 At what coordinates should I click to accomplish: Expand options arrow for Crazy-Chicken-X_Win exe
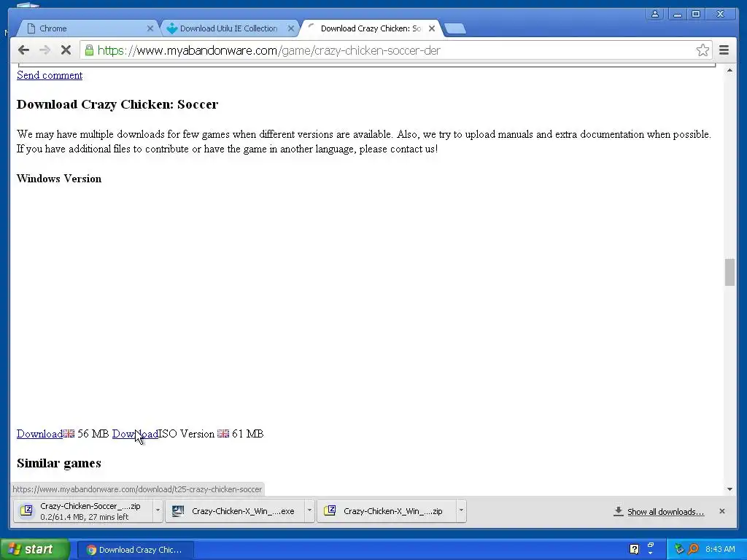(x=309, y=511)
